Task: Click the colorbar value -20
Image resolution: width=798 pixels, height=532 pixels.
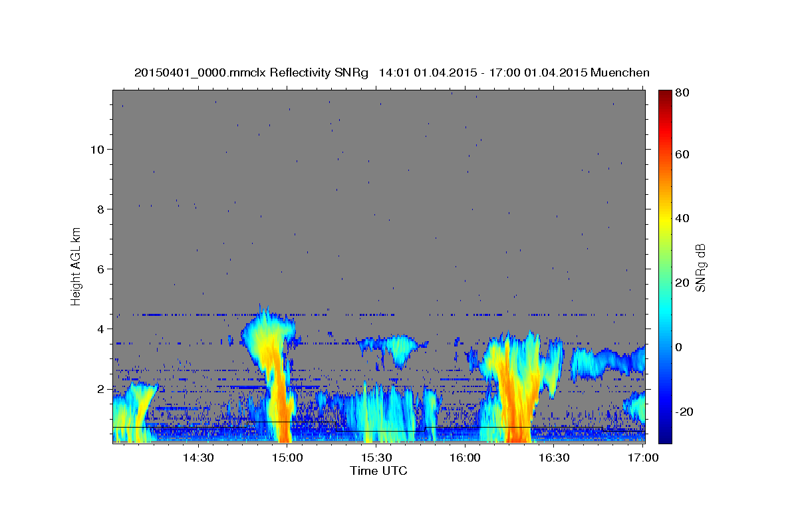Action: point(684,412)
